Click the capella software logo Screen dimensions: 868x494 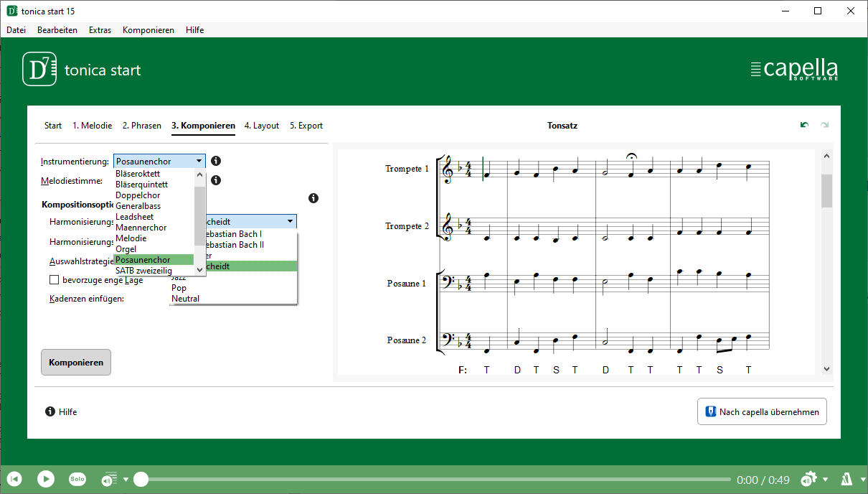point(794,69)
